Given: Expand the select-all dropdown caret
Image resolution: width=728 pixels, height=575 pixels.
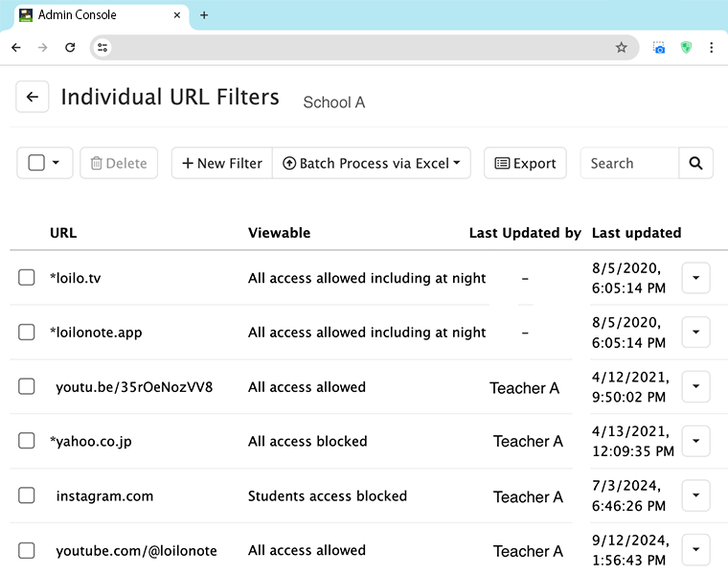Looking at the screenshot, I should tap(56, 163).
